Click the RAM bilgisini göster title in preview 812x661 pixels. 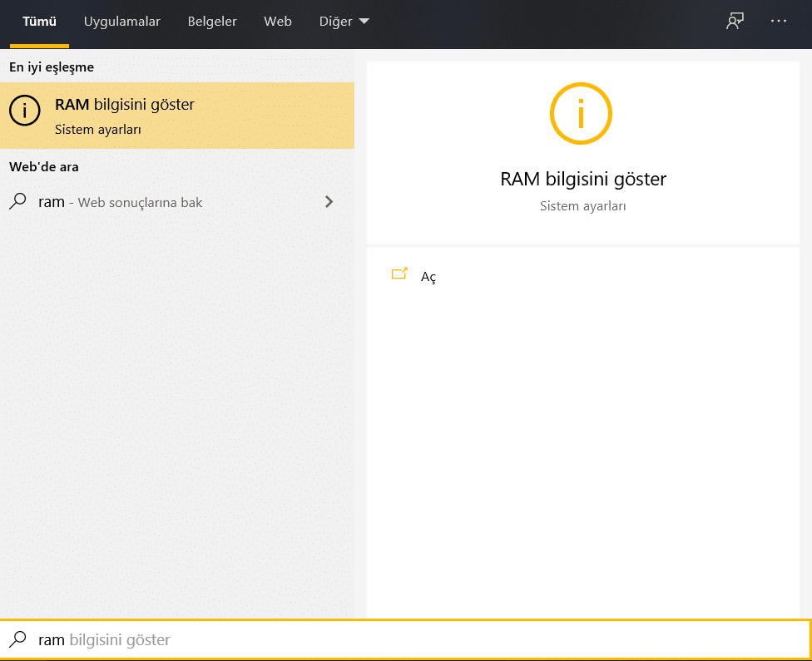tap(581, 179)
